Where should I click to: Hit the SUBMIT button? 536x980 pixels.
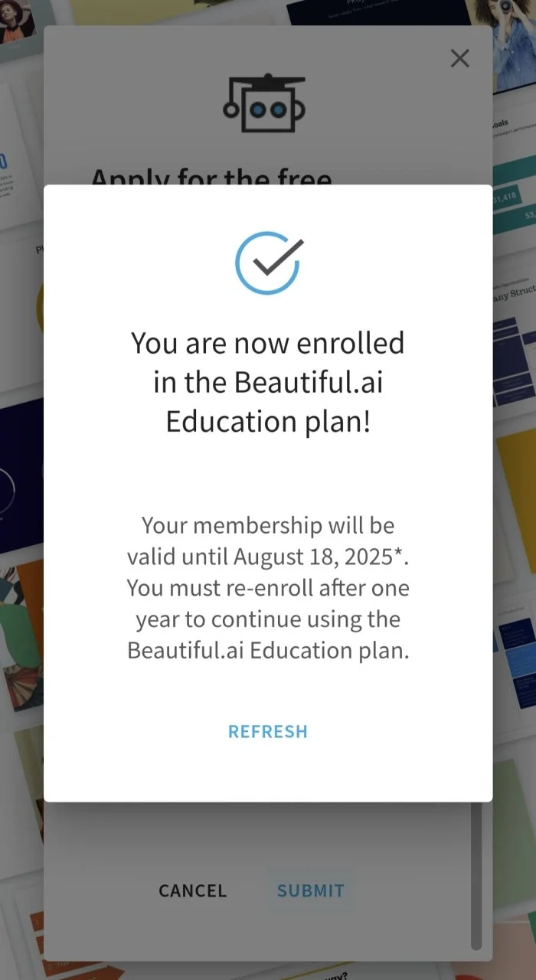[x=311, y=890]
